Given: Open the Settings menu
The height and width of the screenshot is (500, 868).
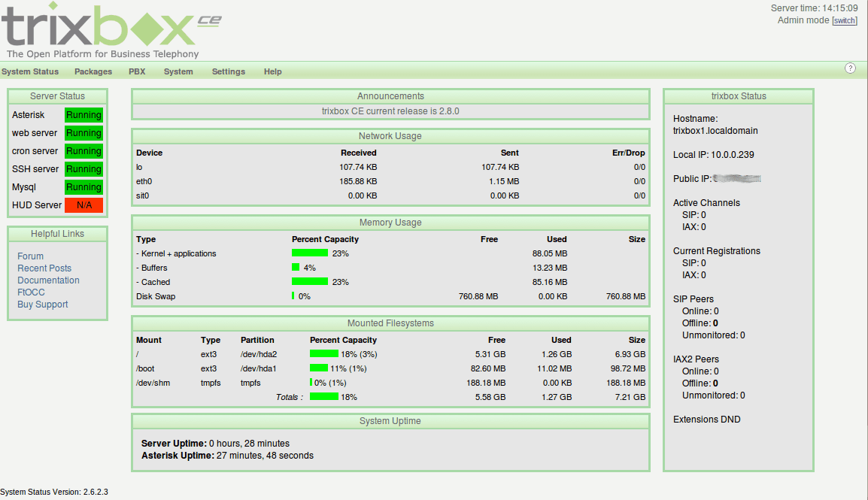Looking at the screenshot, I should [229, 71].
